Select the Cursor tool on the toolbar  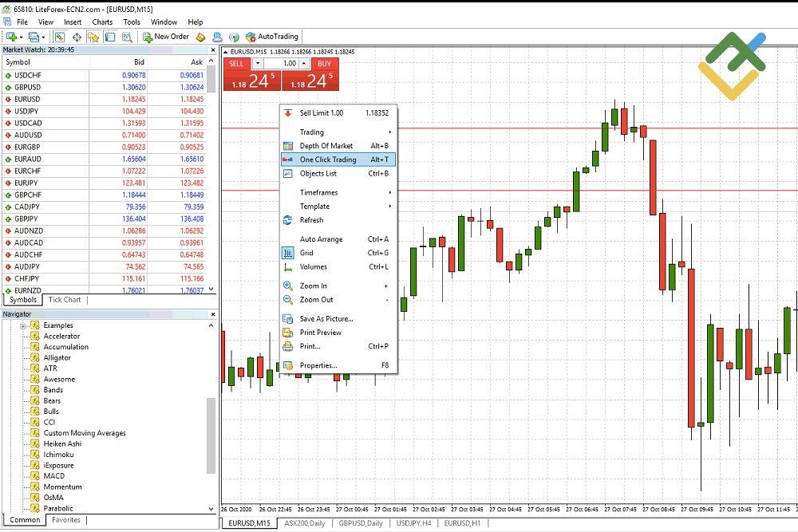coord(60,36)
